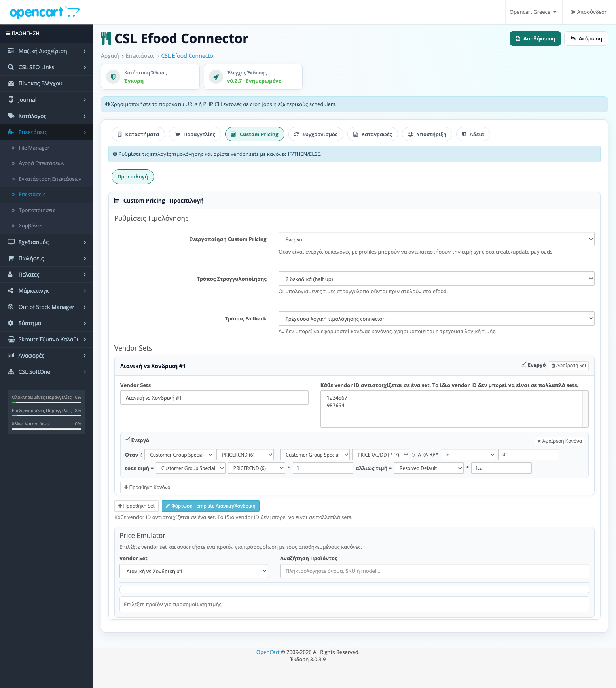Open the Τρόπος Στρογγυλοποίησης dropdown
The image size is (616, 688).
click(436, 279)
